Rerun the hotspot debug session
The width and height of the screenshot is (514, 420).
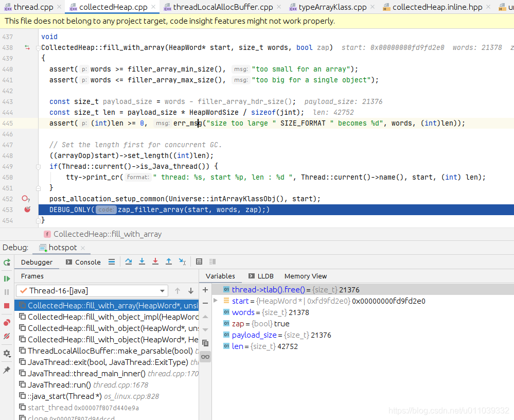(7, 262)
